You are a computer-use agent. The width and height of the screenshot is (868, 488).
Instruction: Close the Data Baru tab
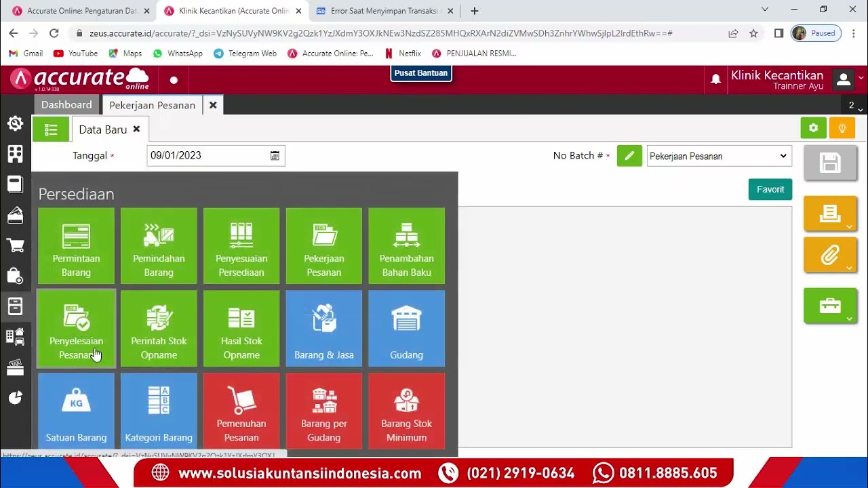136,129
